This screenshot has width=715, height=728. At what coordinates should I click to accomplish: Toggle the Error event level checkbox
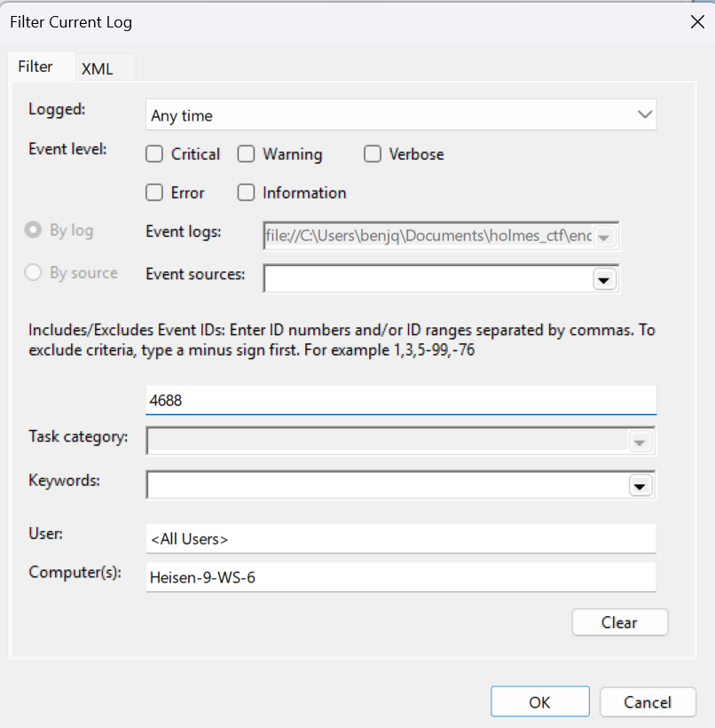coord(154,192)
